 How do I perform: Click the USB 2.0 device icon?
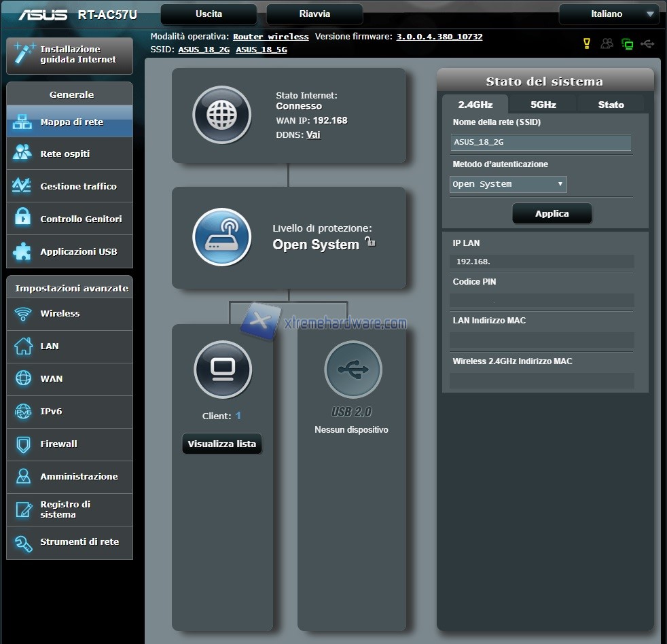coord(353,370)
